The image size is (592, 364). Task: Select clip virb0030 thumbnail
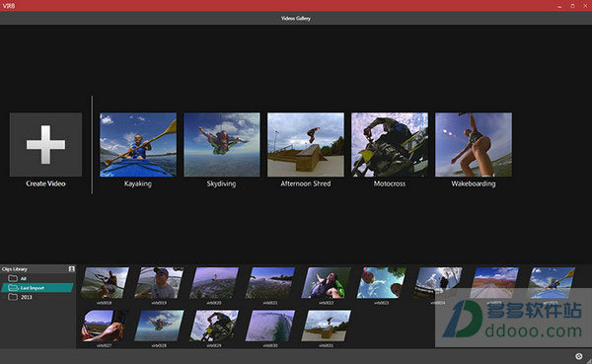[x=270, y=326]
